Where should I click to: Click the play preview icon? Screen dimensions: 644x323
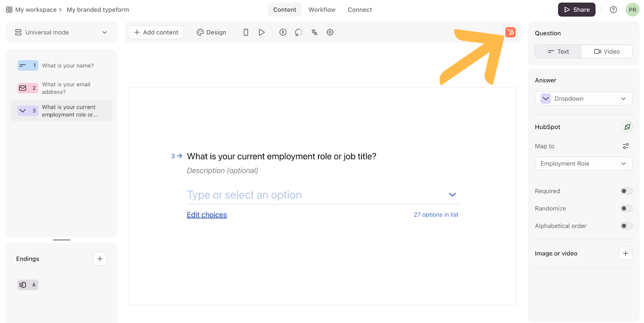tap(262, 32)
